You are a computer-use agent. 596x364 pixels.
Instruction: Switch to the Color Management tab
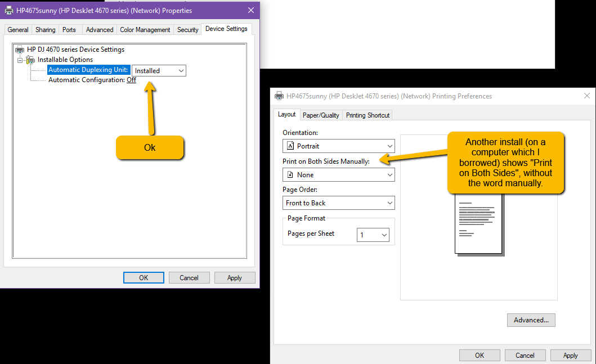point(145,30)
